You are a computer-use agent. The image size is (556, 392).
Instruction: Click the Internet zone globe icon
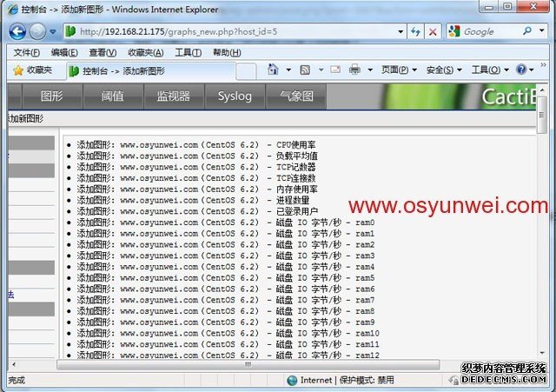tap(292, 381)
